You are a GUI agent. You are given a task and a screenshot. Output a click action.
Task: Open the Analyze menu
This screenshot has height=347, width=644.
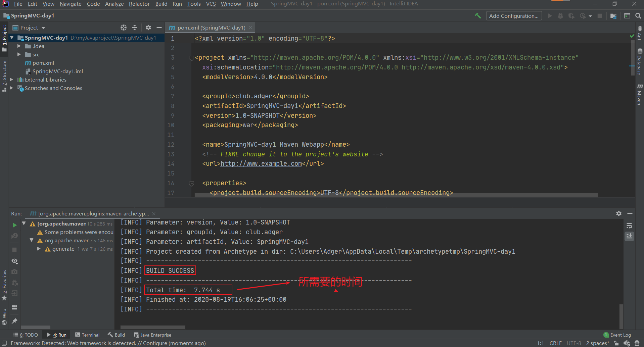114,4
